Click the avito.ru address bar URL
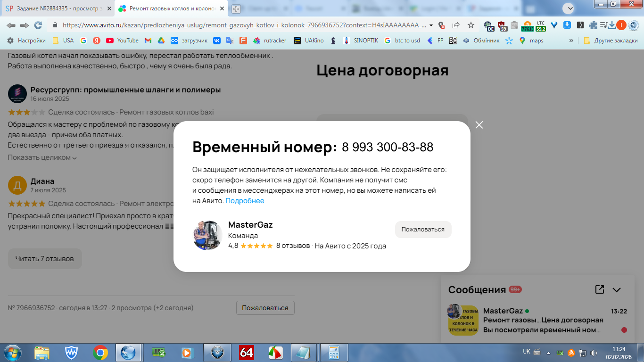Viewport: 644px width, 362px height. 244,25
